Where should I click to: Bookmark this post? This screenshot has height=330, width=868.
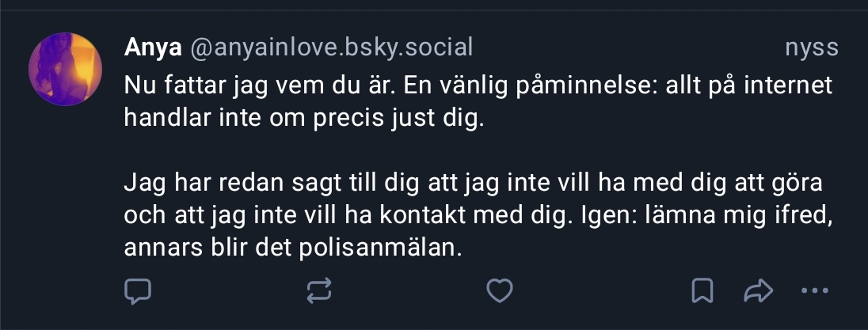click(x=702, y=291)
